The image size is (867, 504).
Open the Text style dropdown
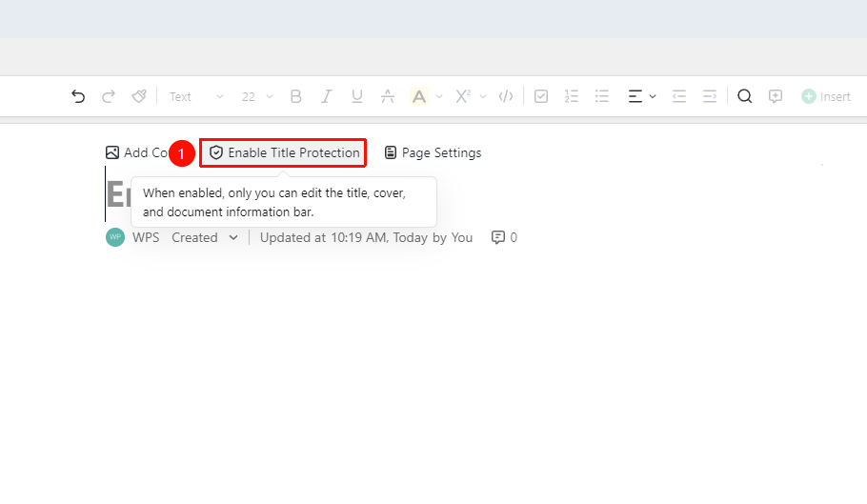pyautogui.click(x=196, y=97)
